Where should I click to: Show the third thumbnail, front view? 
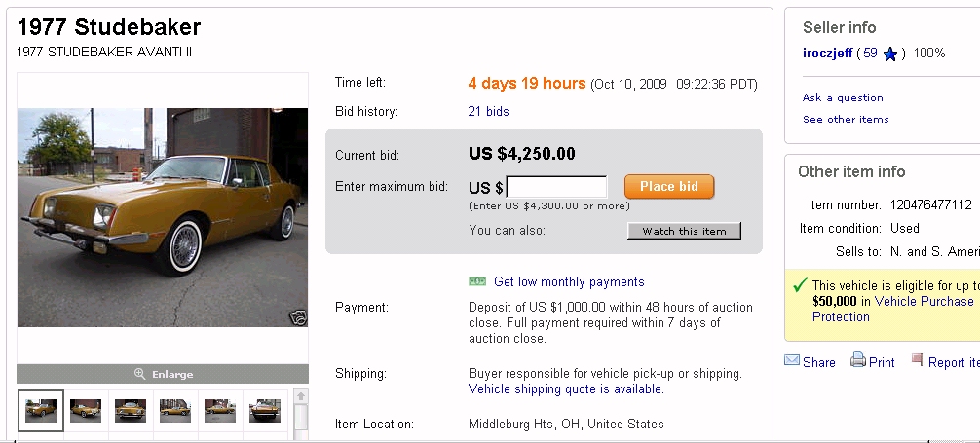point(131,410)
